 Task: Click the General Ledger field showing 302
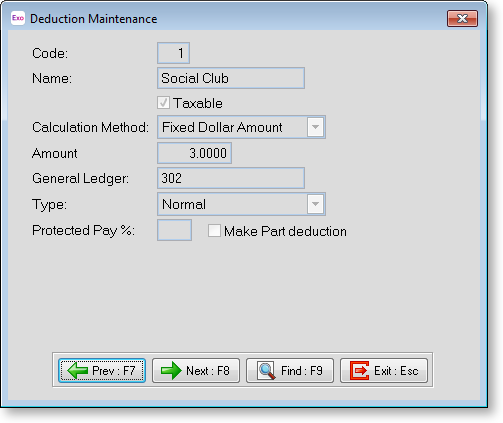[x=231, y=178]
